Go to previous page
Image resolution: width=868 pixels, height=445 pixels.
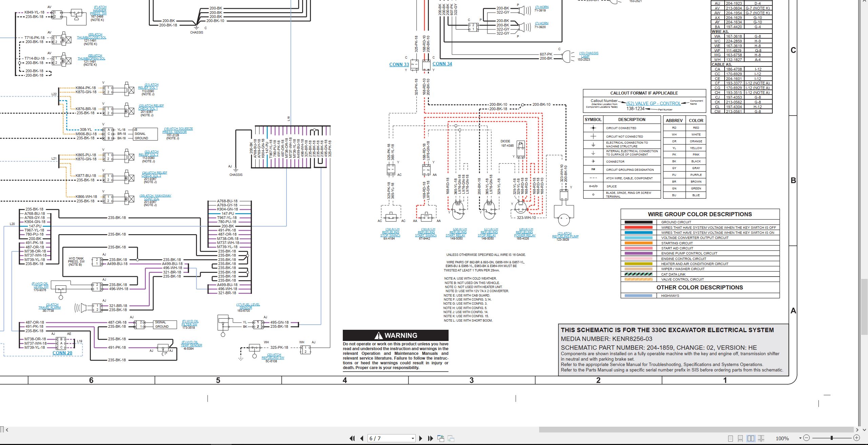362,438
